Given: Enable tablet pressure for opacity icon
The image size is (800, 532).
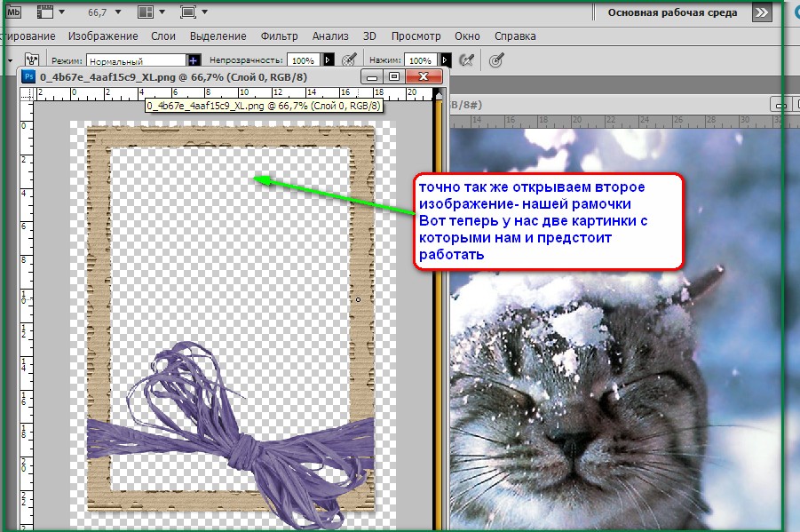Looking at the screenshot, I should (x=349, y=60).
